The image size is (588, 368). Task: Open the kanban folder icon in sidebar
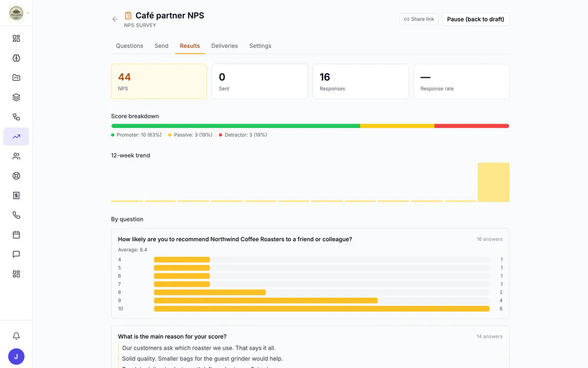[x=16, y=78]
